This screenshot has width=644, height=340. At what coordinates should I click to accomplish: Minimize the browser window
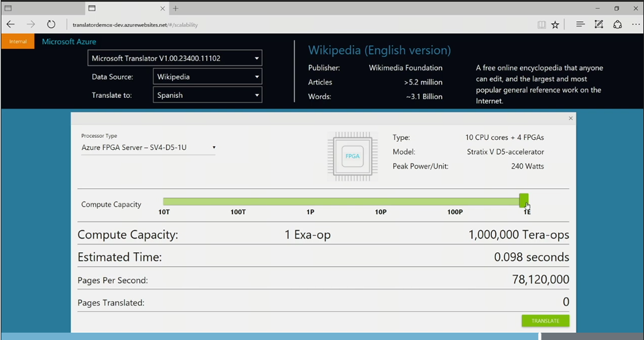[x=598, y=8]
